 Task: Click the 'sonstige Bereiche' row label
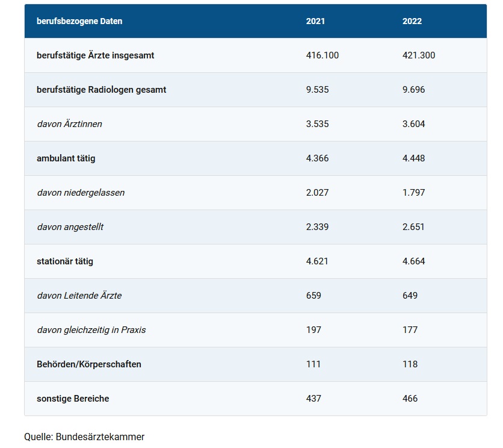point(73,399)
